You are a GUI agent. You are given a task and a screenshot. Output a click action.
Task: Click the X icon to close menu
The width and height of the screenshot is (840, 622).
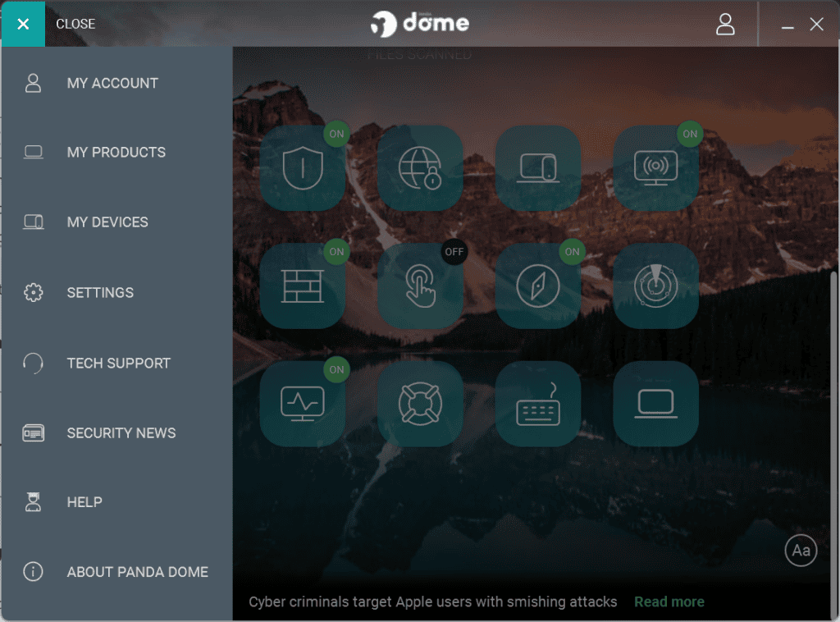[23, 24]
